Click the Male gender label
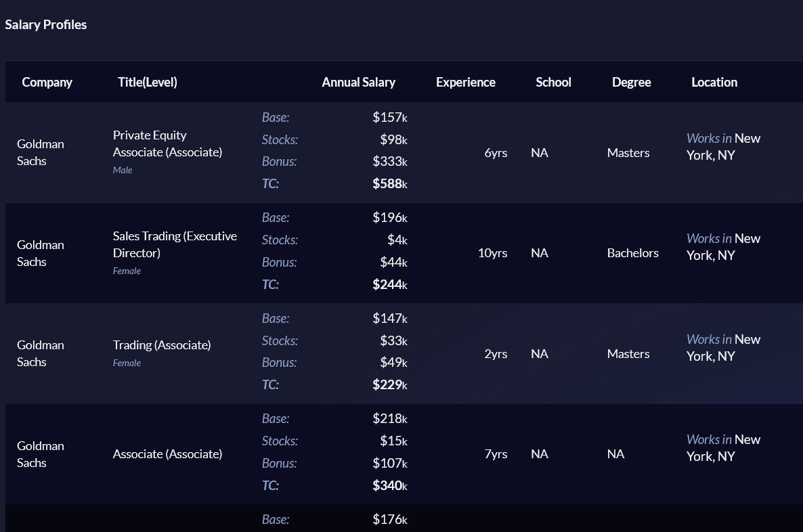The height and width of the screenshot is (532, 803). pyautogui.click(x=123, y=170)
